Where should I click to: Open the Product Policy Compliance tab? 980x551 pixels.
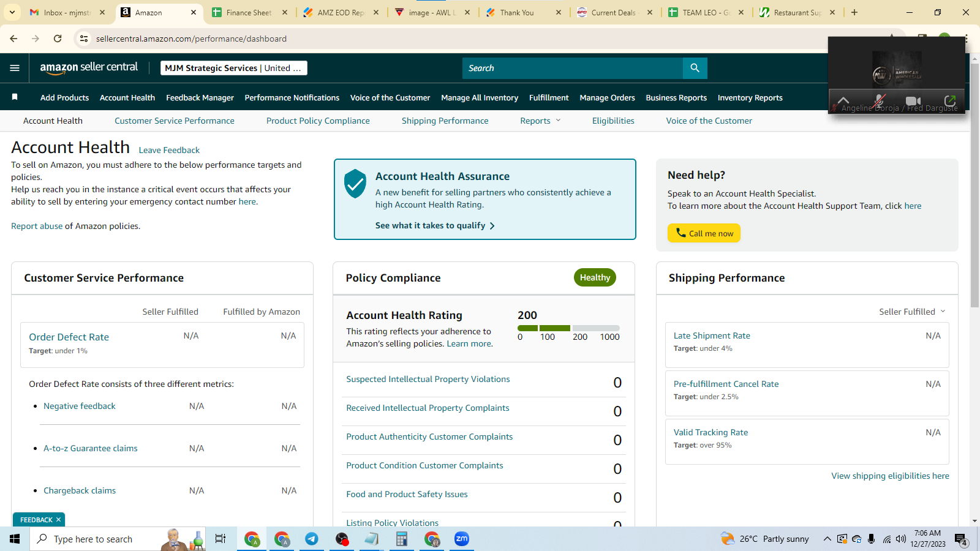[318, 121]
